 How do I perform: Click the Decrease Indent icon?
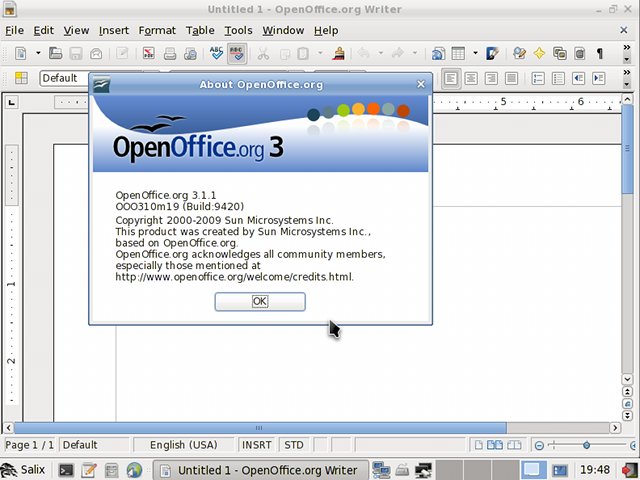point(578,78)
